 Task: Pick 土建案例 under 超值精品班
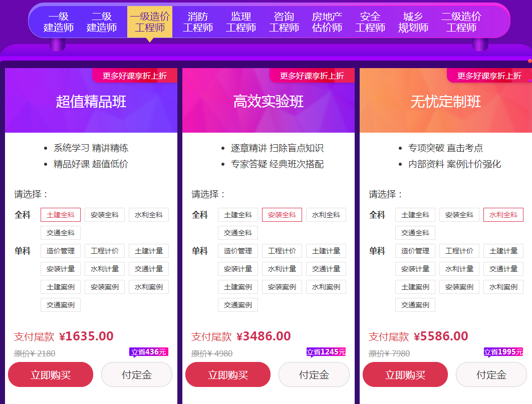(x=61, y=287)
